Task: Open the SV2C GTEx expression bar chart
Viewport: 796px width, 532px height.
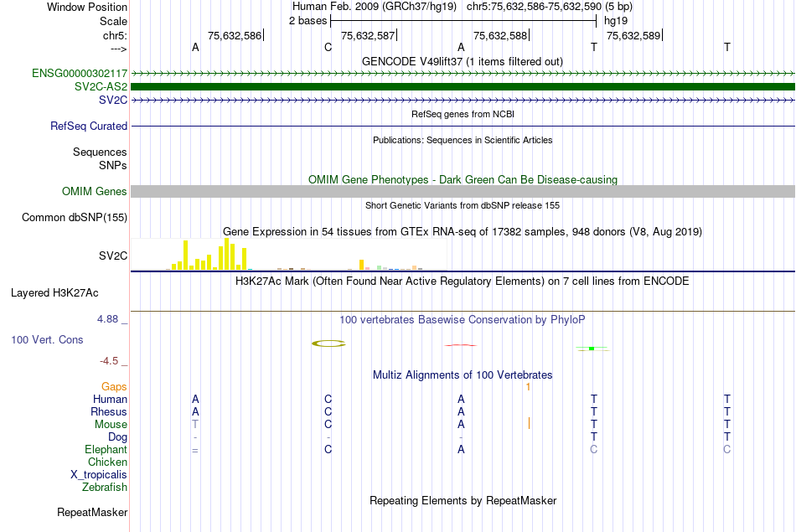Action: (289, 255)
